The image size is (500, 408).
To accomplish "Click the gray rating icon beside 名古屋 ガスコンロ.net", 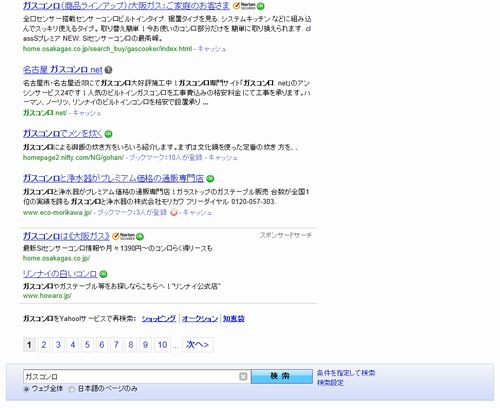I will coord(108,70).
